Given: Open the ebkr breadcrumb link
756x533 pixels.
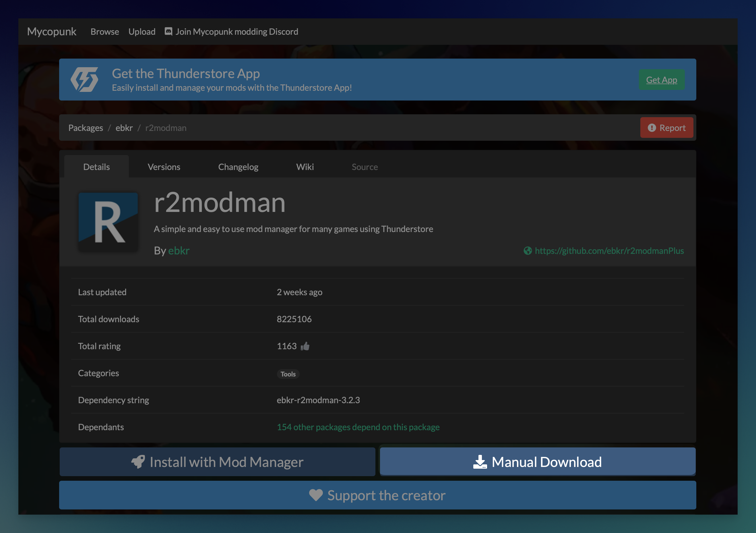Looking at the screenshot, I should 124,128.
